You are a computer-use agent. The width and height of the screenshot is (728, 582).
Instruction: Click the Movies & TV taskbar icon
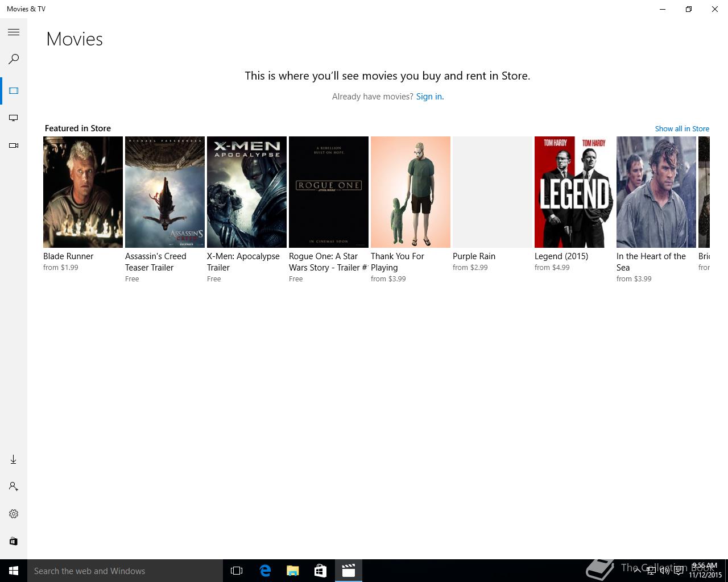[349, 571]
